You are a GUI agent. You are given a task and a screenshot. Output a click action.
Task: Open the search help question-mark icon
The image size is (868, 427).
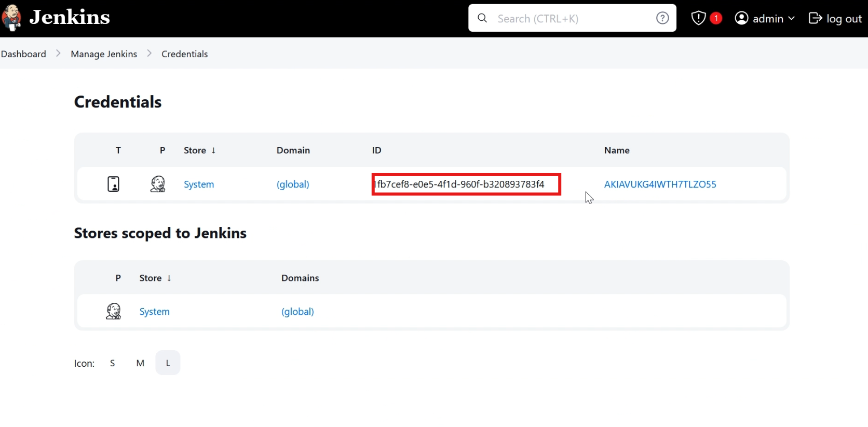pos(662,18)
